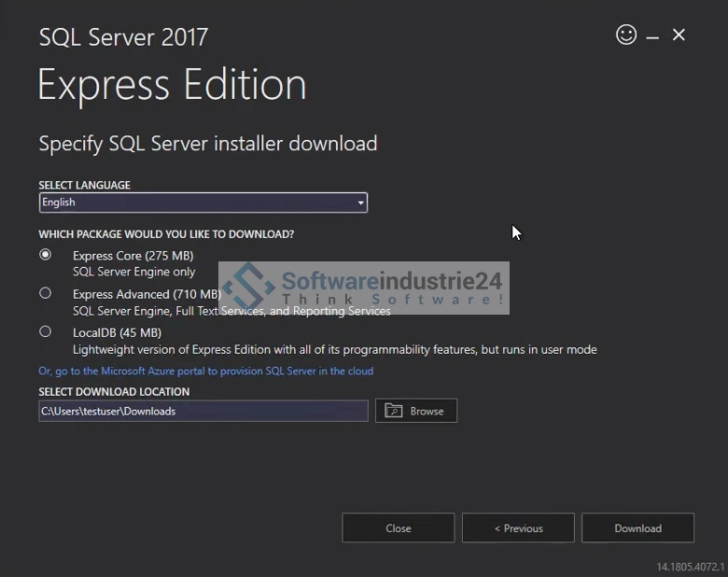The image size is (728, 577).
Task: Select the Express Core radio button
Action: pyautogui.click(x=45, y=255)
